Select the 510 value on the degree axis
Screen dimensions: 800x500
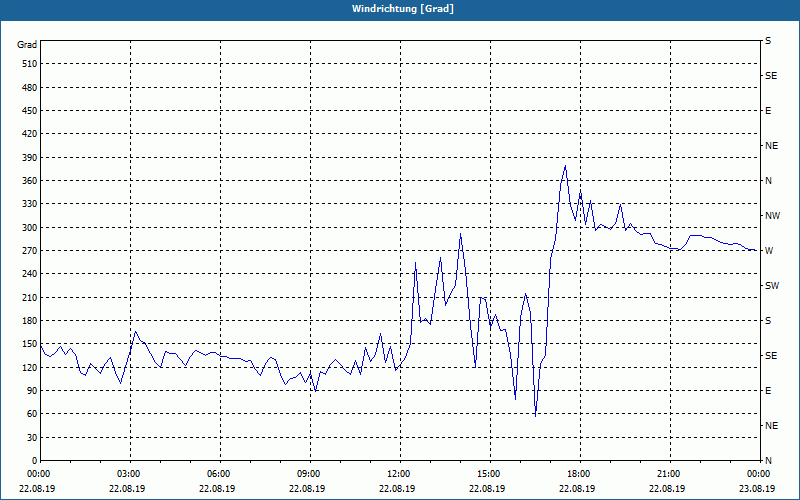coord(29,64)
